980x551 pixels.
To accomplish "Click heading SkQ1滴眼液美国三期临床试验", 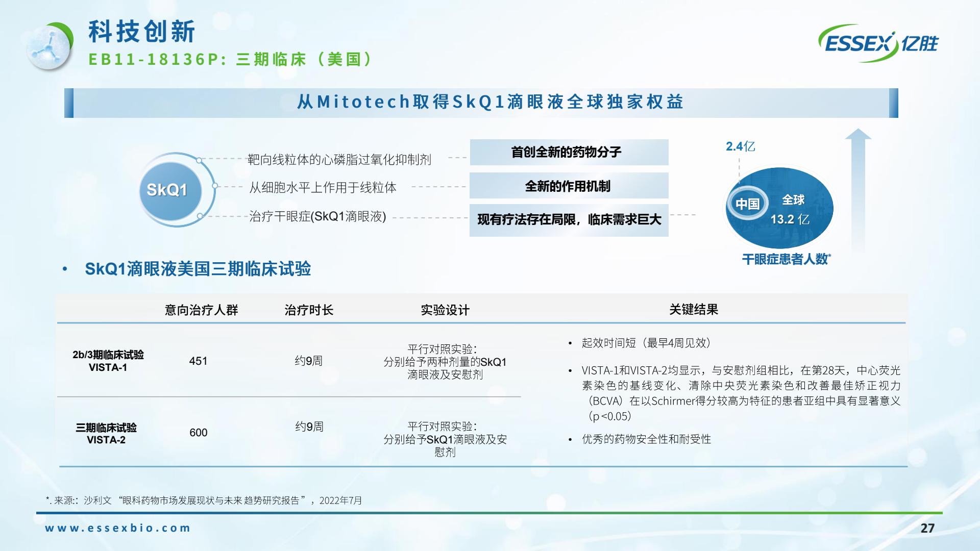I will [198, 269].
